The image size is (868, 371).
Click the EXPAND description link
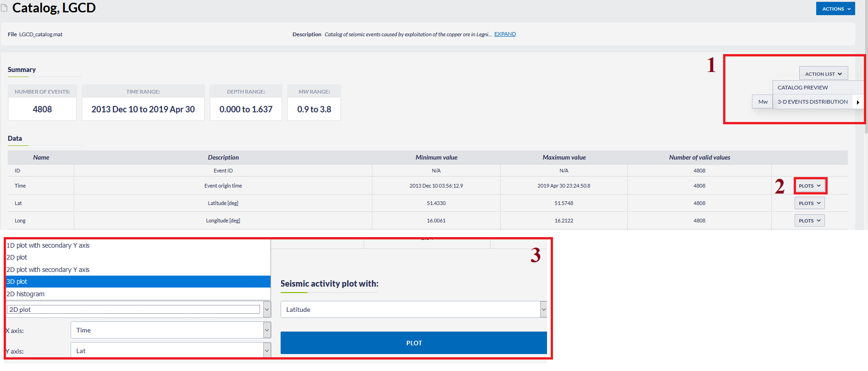click(x=505, y=34)
